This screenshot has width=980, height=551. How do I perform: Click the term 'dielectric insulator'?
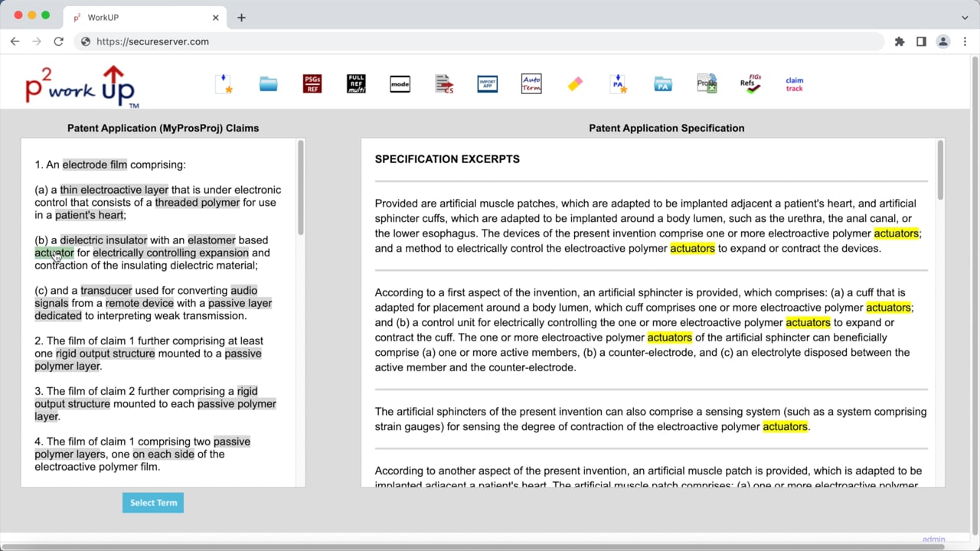pyautogui.click(x=103, y=240)
